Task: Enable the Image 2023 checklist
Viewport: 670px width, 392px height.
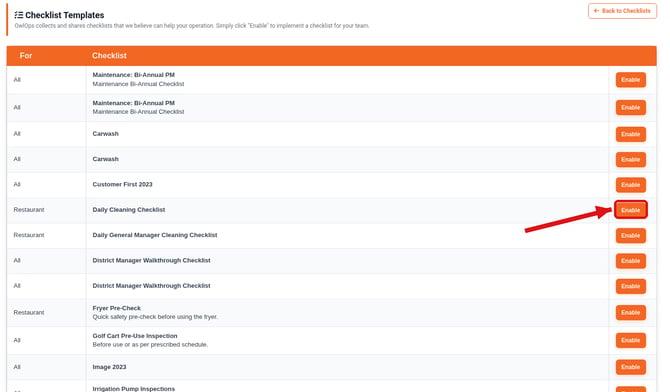Action: [x=631, y=367]
